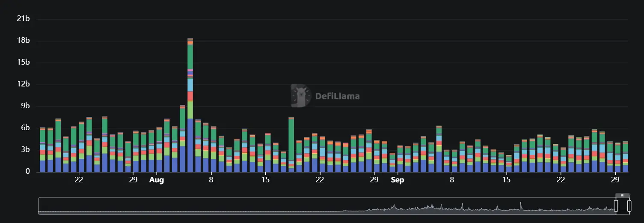The width and height of the screenshot is (644, 223).
Task: Click the Sep label on the x-axis
Action: pyautogui.click(x=398, y=180)
